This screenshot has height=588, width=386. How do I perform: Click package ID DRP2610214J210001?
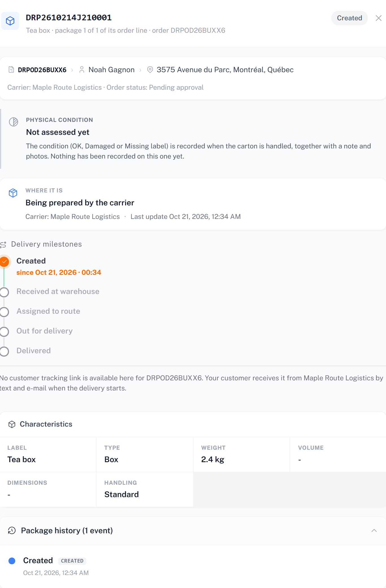[69, 18]
